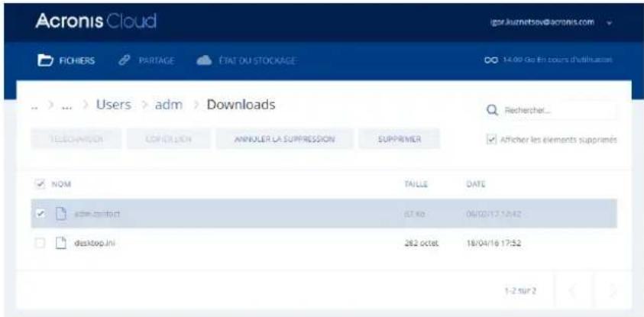Click the Acronis Cloud logo
Screen dimensions: 644x317
(95, 21)
